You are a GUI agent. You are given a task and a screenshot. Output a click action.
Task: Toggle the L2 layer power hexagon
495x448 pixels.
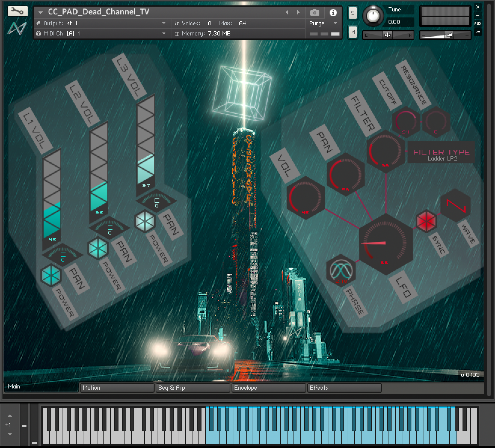98,248
